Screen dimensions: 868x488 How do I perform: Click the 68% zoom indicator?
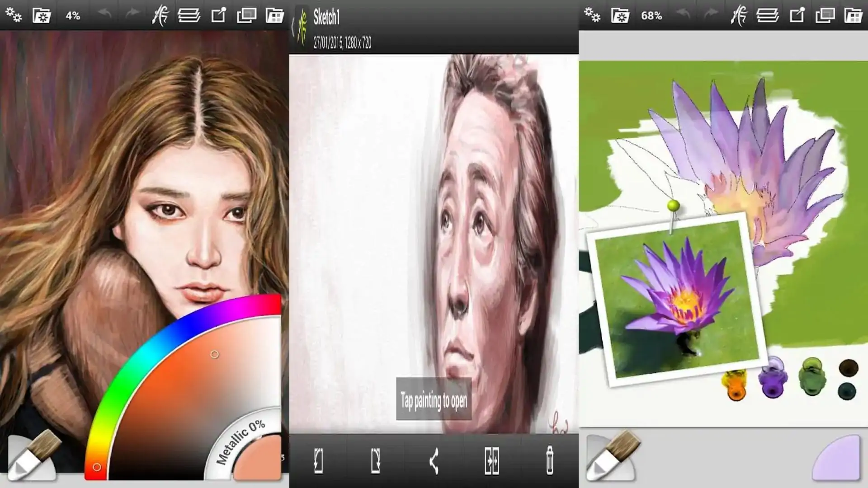pos(651,14)
